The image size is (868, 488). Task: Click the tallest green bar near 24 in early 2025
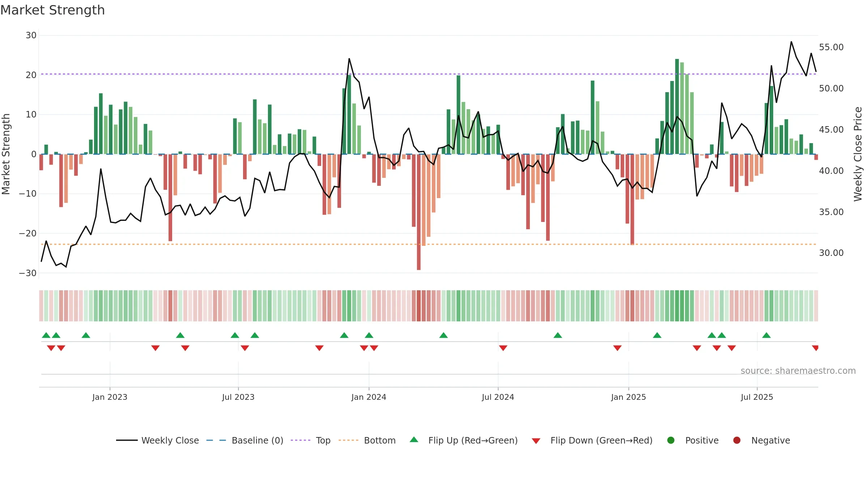click(677, 107)
